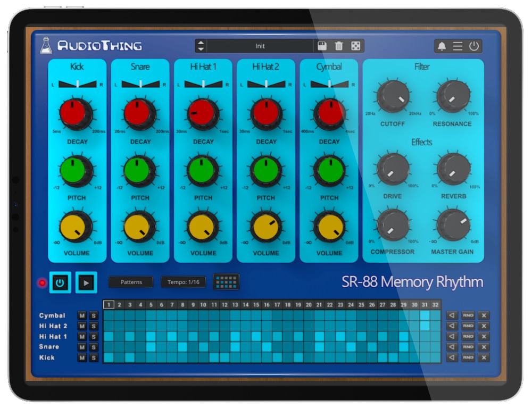532x408 pixels.
Task: Open the pattern grid selector icon
Action: (x=226, y=282)
